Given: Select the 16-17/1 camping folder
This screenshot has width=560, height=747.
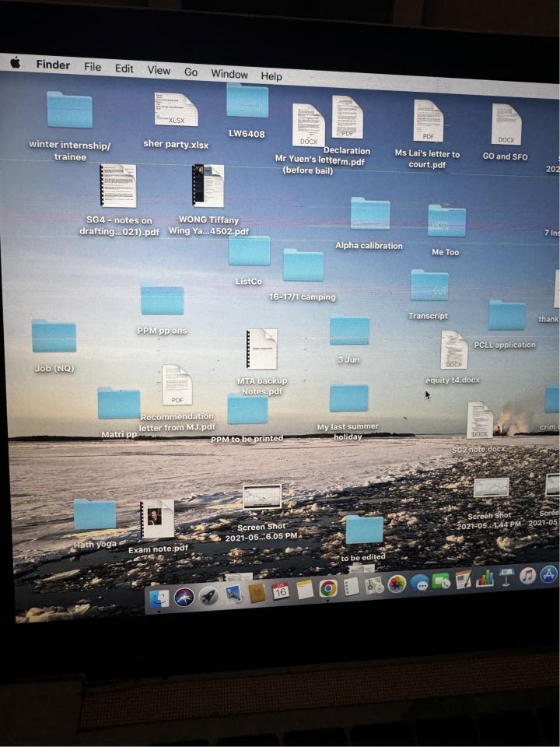Looking at the screenshot, I should tap(303, 265).
